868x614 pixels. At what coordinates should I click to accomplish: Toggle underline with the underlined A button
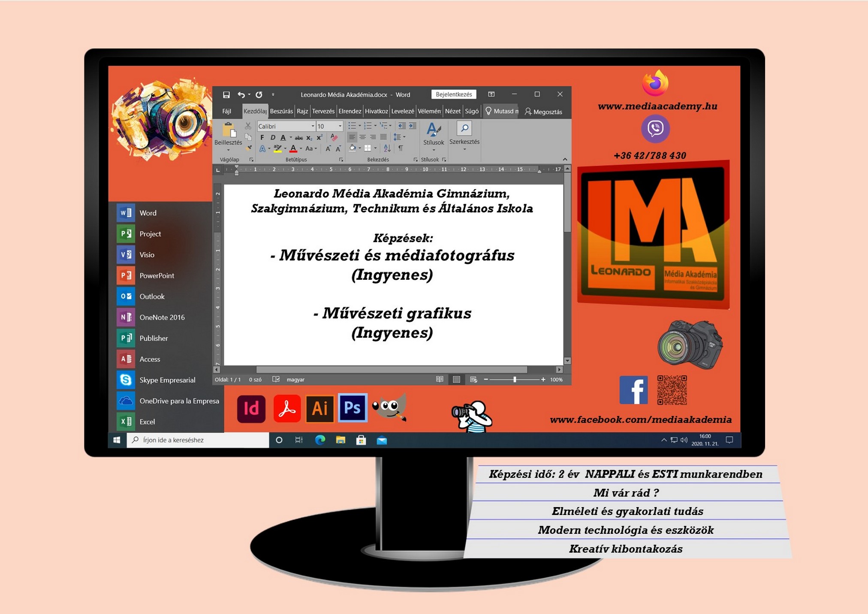[x=283, y=138]
